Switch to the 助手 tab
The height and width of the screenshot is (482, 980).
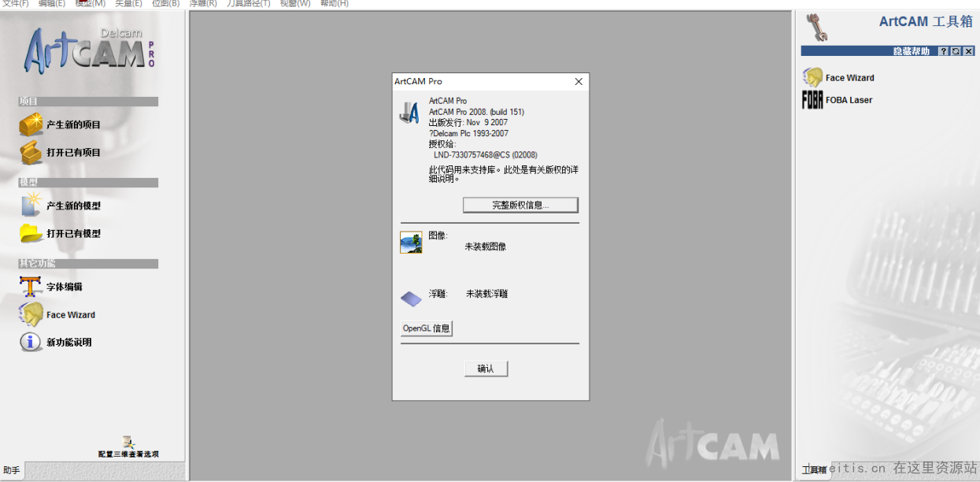(12, 469)
